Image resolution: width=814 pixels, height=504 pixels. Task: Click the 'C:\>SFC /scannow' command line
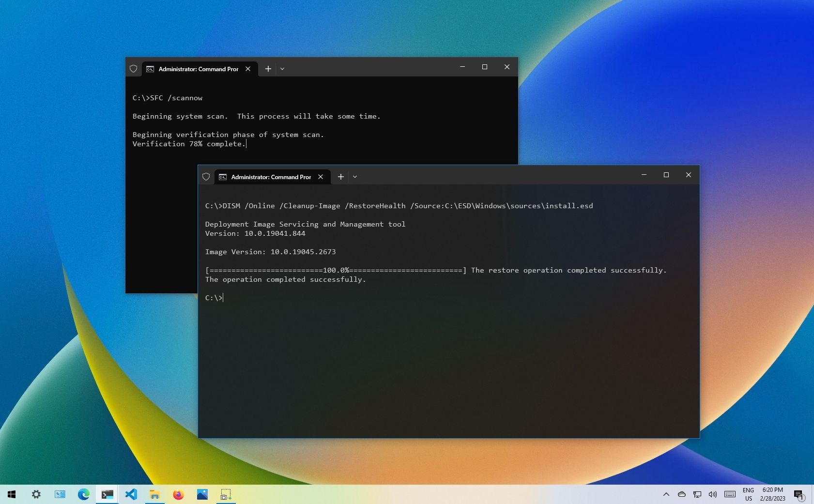point(168,98)
